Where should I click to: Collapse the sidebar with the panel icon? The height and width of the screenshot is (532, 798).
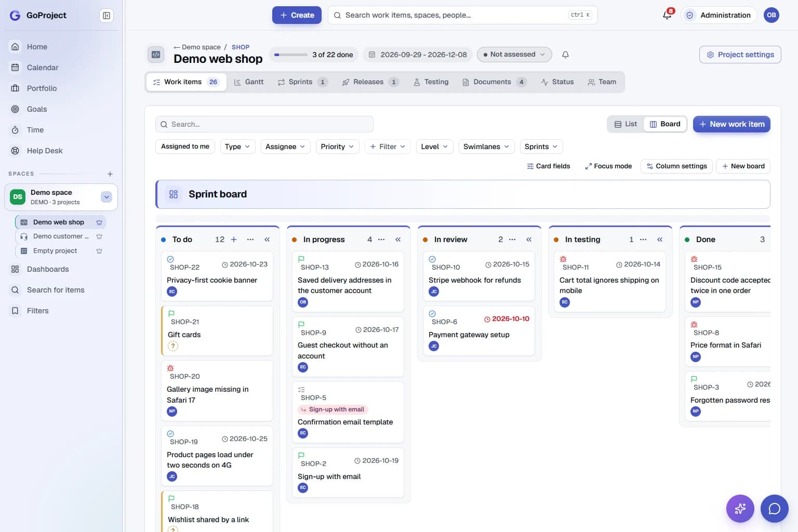pos(107,16)
